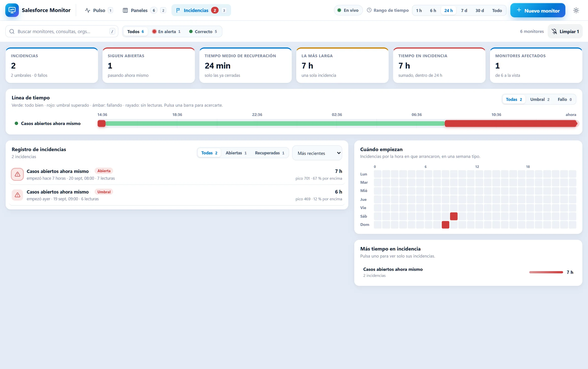Screen dimensions: 588x369
Task: Select the 7 d time range
Action: point(464,11)
